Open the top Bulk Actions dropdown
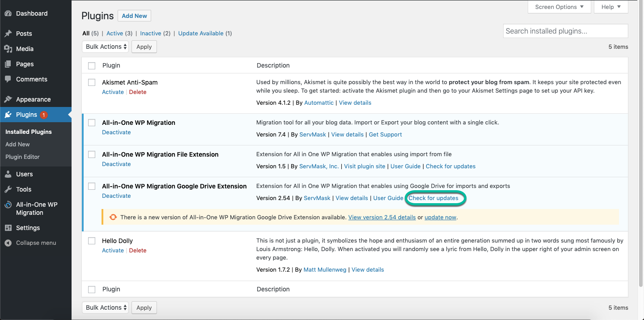Image resolution: width=644 pixels, height=320 pixels. click(x=105, y=47)
